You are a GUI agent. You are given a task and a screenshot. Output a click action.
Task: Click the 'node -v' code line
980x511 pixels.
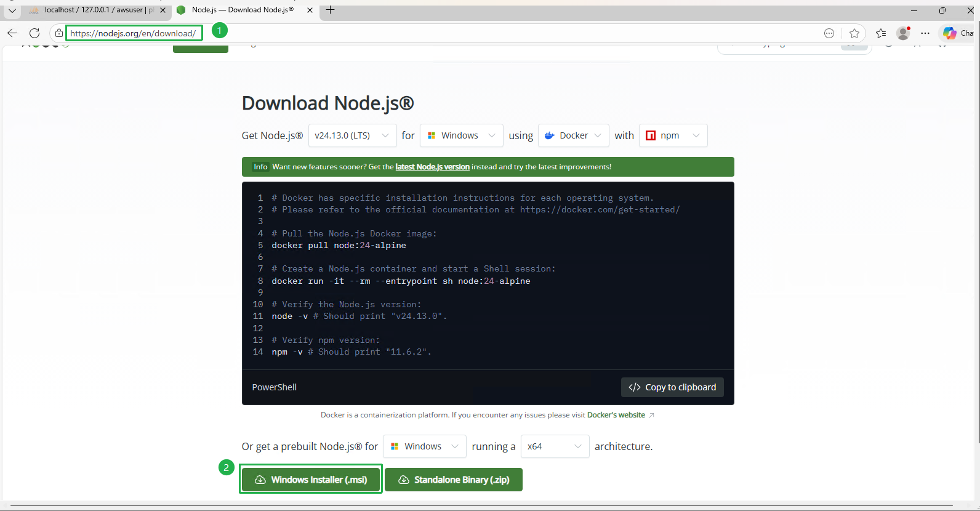(x=359, y=316)
